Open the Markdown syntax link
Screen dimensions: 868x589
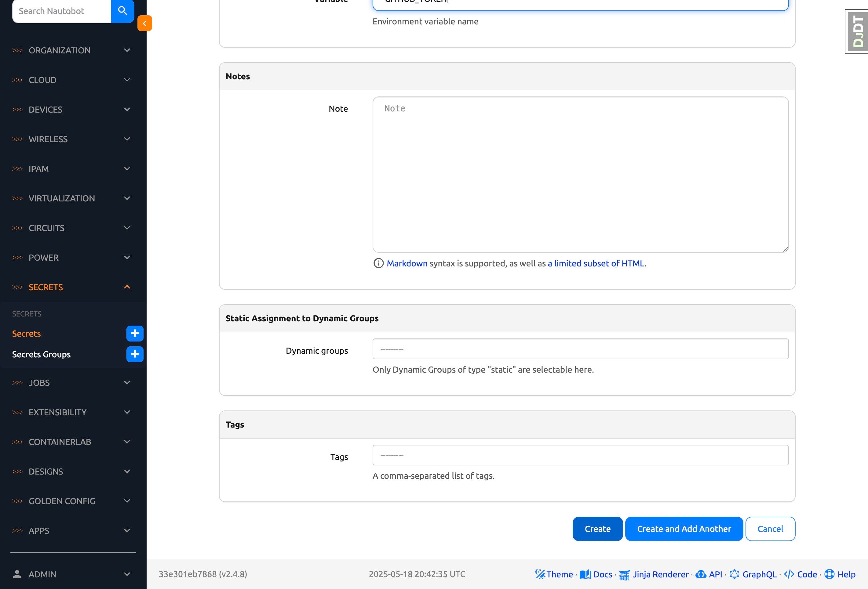point(407,263)
